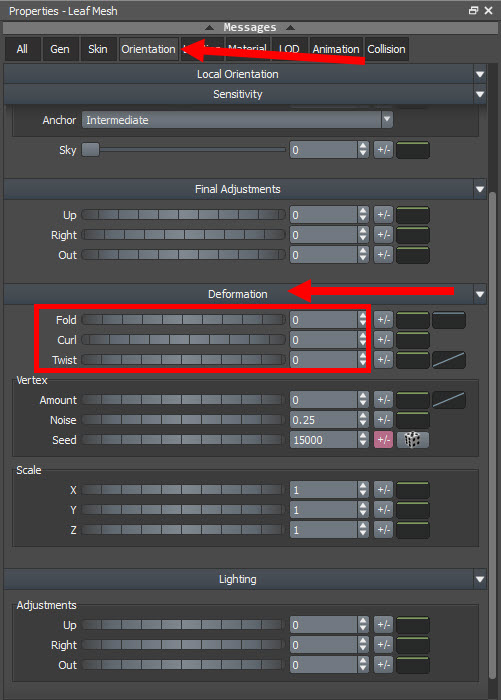
Task: Toggle +/- for vertex Noise
Action: pyautogui.click(x=383, y=420)
